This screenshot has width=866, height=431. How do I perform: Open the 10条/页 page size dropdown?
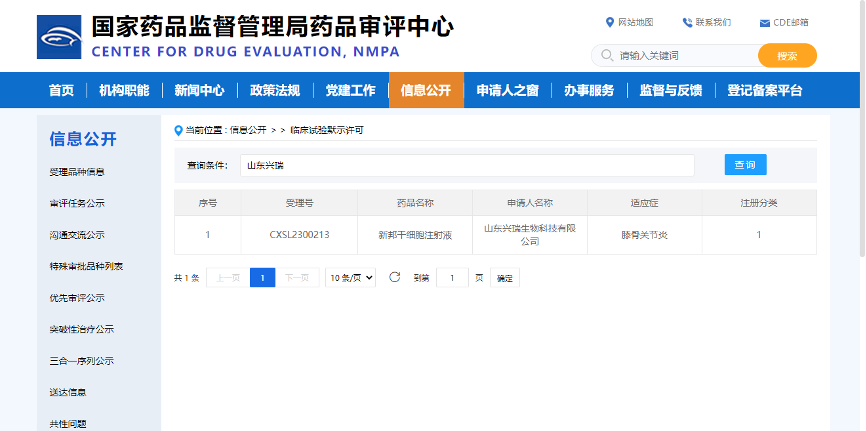click(351, 278)
